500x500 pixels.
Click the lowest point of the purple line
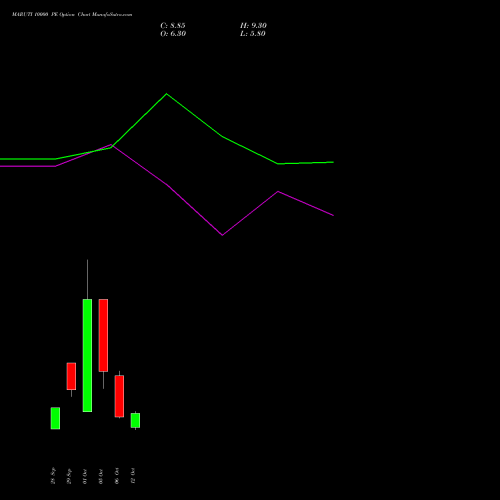[222, 235]
